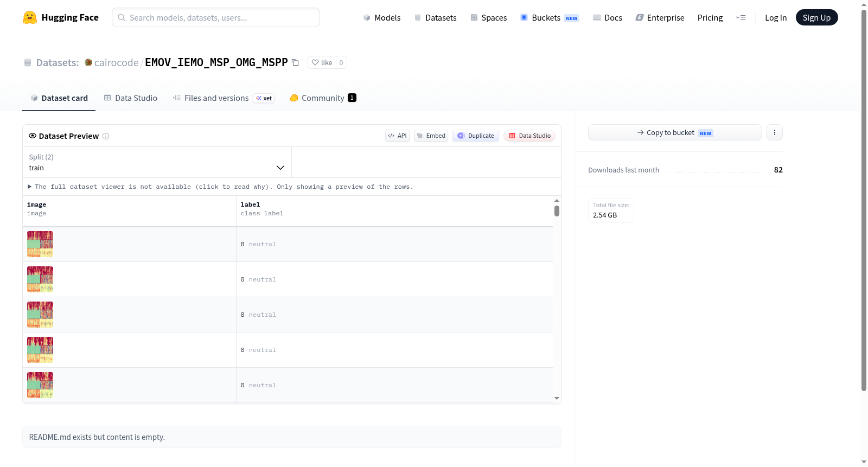Click the preview table scroll-up arrow
This screenshot has width=868, height=467.
(x=557, y=200)
